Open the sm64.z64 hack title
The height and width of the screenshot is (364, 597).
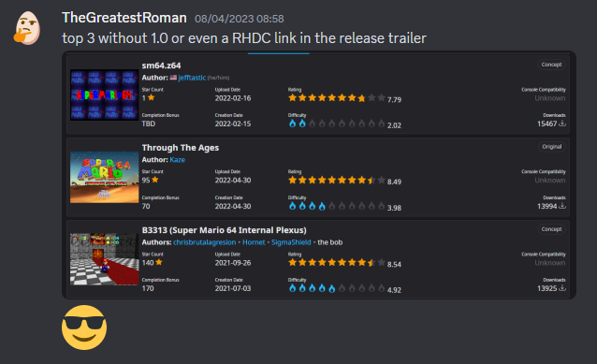(x=161, y=66)
